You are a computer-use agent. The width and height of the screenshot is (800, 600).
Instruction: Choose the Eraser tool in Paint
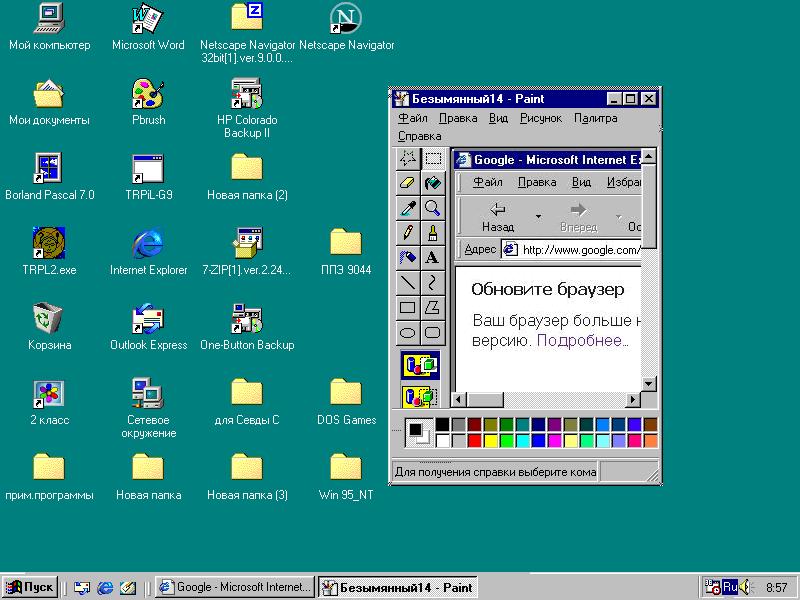pyautogui.click(x=408, y=183)
